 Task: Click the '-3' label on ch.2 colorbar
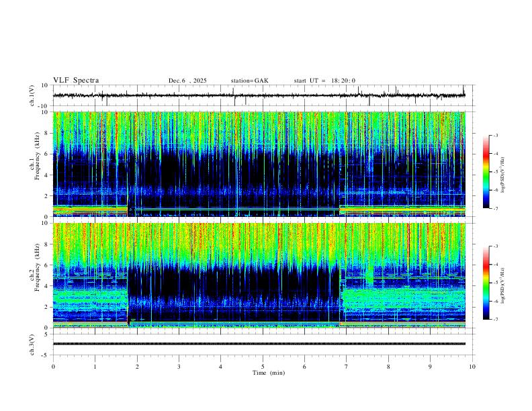tap(496, 246)
